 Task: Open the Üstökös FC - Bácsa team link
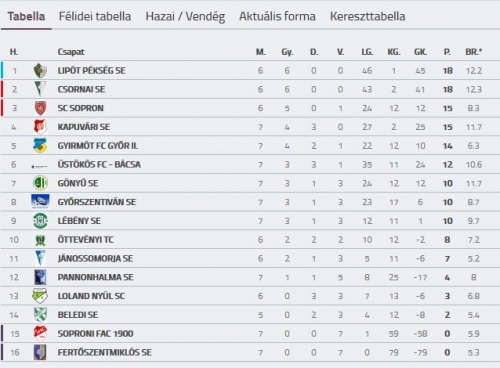(x=99, y=164)
